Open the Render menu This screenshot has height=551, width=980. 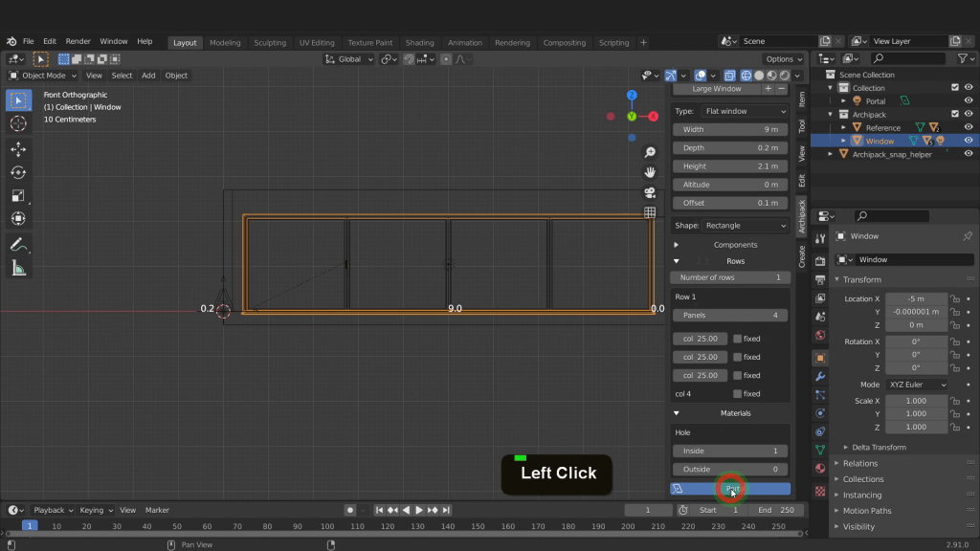coord(78,42)
